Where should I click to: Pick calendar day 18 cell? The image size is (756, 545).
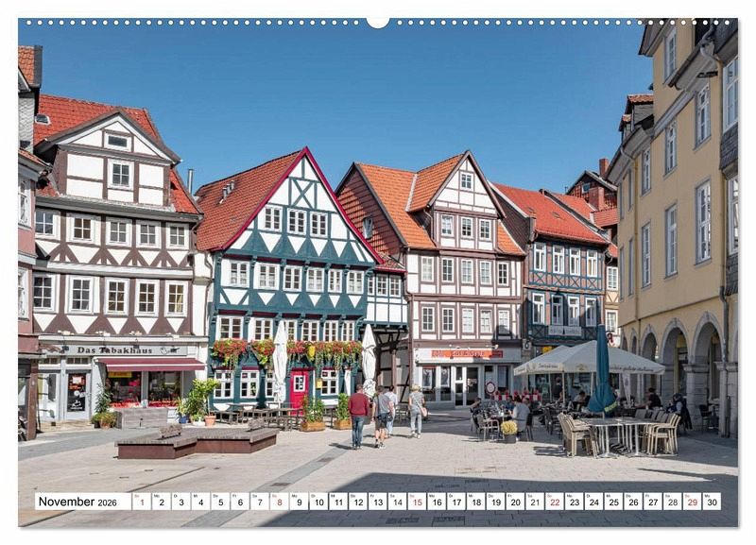pos(476,502)
